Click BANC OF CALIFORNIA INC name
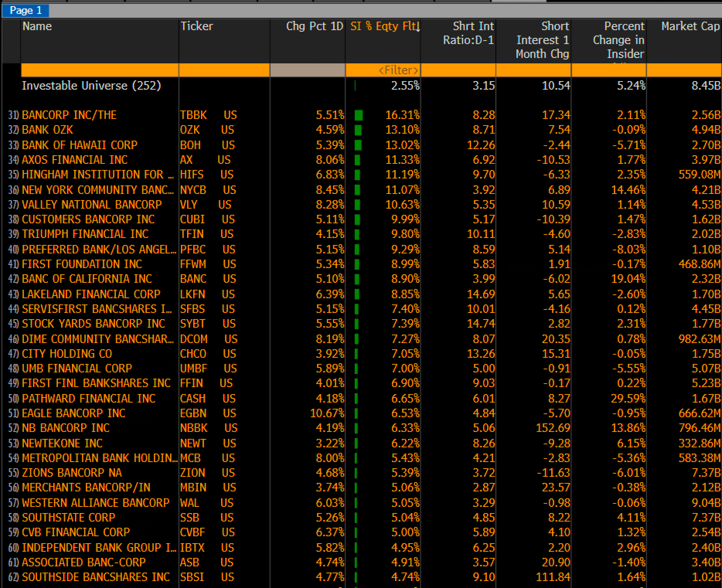Image resolution: width=722 pixels, height=588 pixels. [x=87, y=279]
